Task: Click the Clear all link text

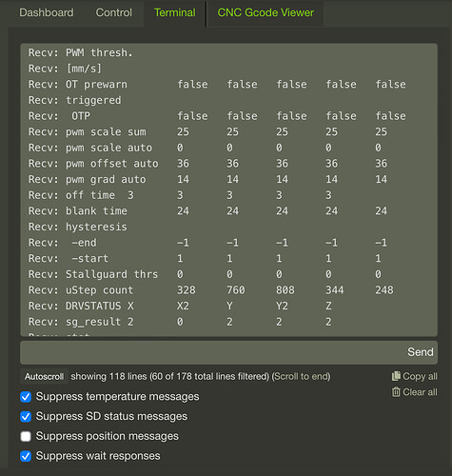Action: tap(420, 392)
